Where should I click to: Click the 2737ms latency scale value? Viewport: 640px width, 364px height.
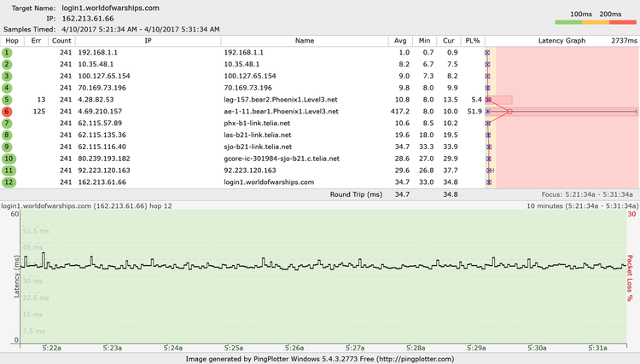tap(624, 41)
